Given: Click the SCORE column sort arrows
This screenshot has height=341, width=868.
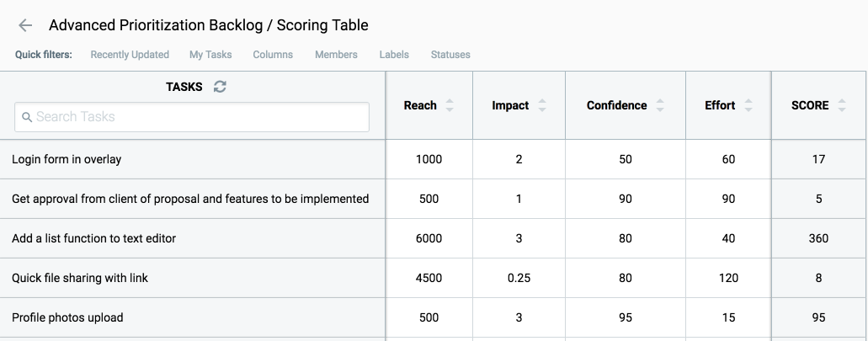Looking at the screenshot, I should [842, 105].
